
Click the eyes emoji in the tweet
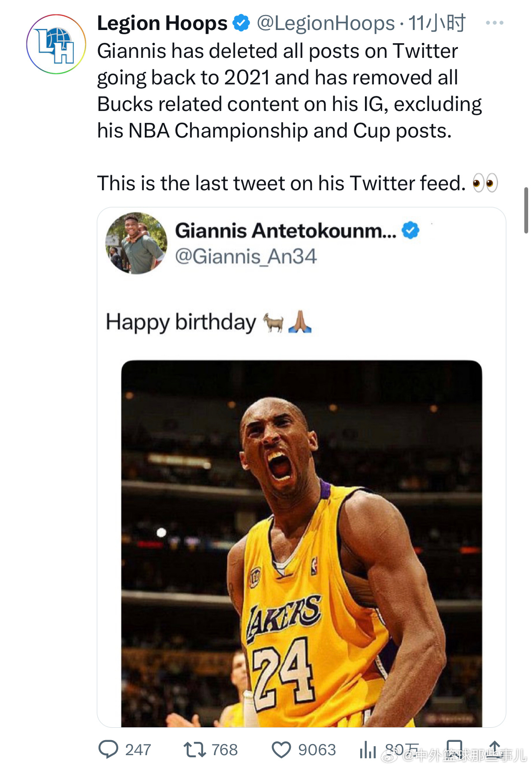tap(485, 183)
